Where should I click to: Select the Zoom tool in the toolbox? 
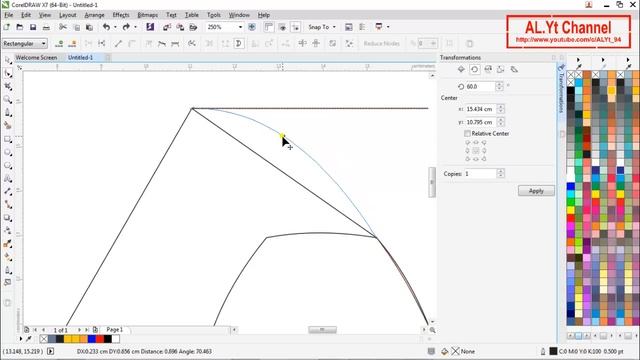coord(8,100)
